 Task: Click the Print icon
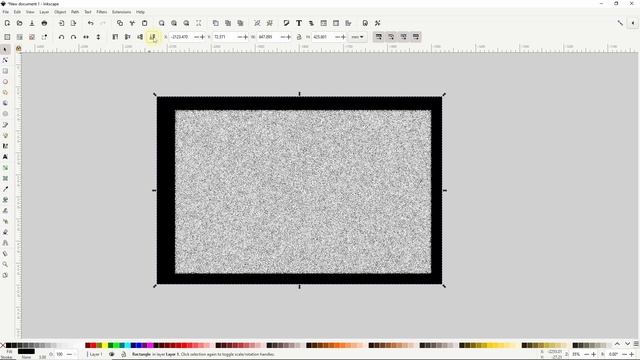tap(44, 23)
